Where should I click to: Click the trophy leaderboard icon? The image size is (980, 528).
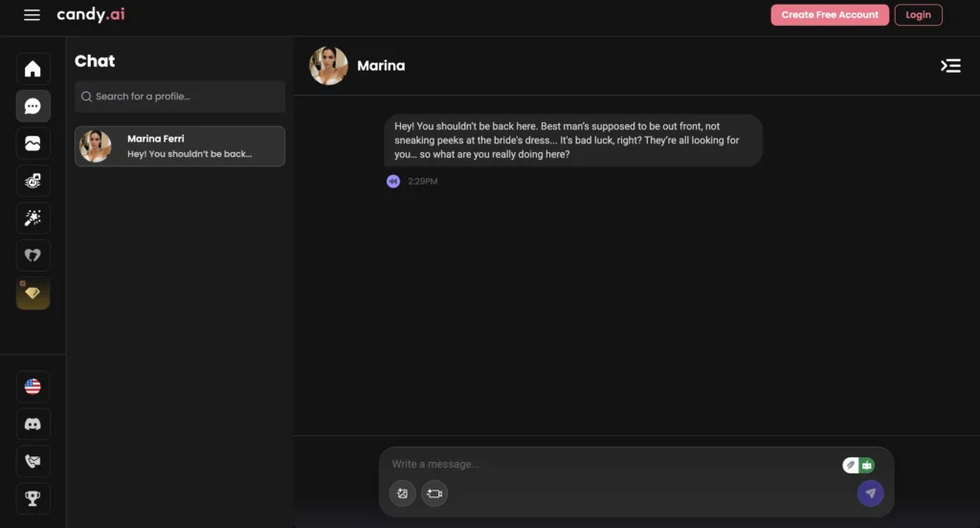click(33, 498)
